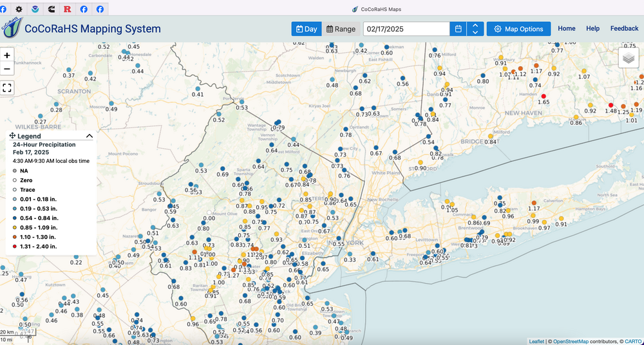Open the map layers control
644x345 pixels.
pos(629,58)
